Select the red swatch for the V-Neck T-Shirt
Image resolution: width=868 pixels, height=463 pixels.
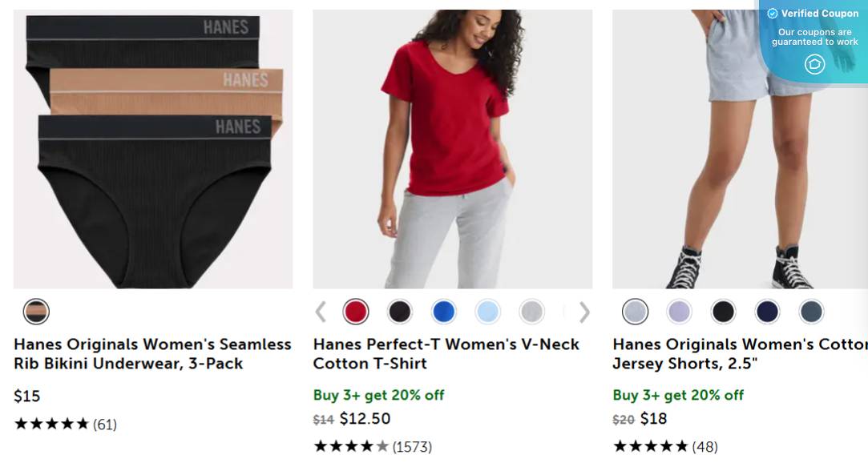[x=356, y=312]
